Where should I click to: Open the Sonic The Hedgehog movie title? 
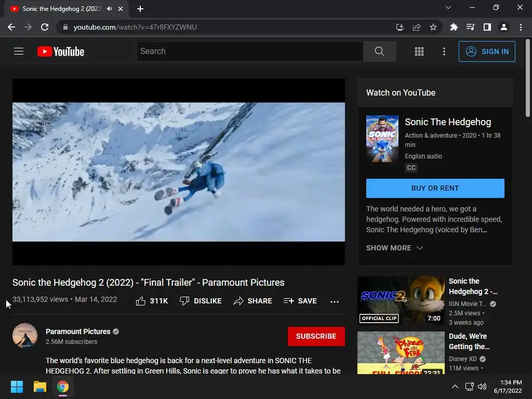(448, 122)
